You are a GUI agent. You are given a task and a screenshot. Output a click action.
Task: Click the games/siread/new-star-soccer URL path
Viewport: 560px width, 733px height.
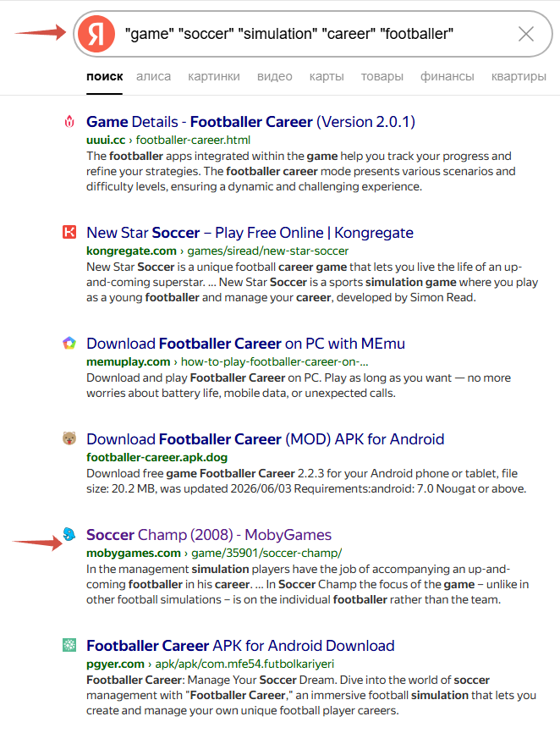[x=268, y=251]
